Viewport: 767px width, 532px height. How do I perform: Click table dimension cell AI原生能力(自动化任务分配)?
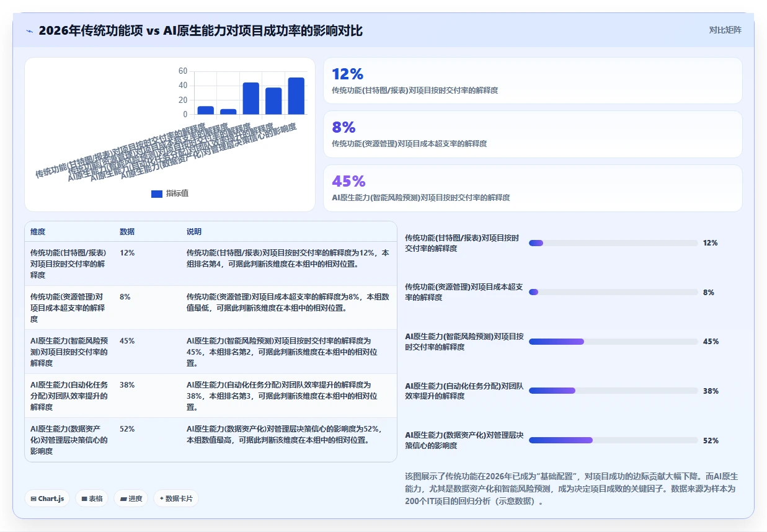pyautogui.click(x=69, y=396)
